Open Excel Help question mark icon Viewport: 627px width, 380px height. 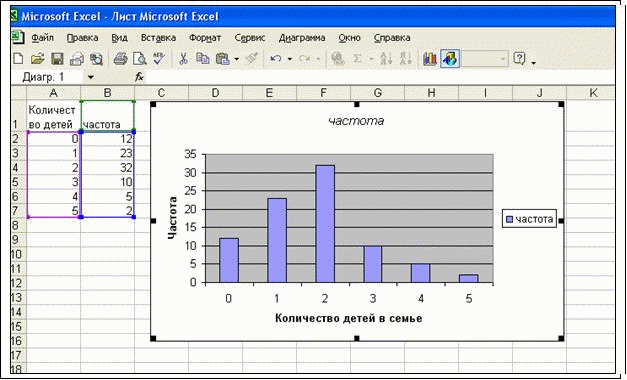click(x=519, y=59)
